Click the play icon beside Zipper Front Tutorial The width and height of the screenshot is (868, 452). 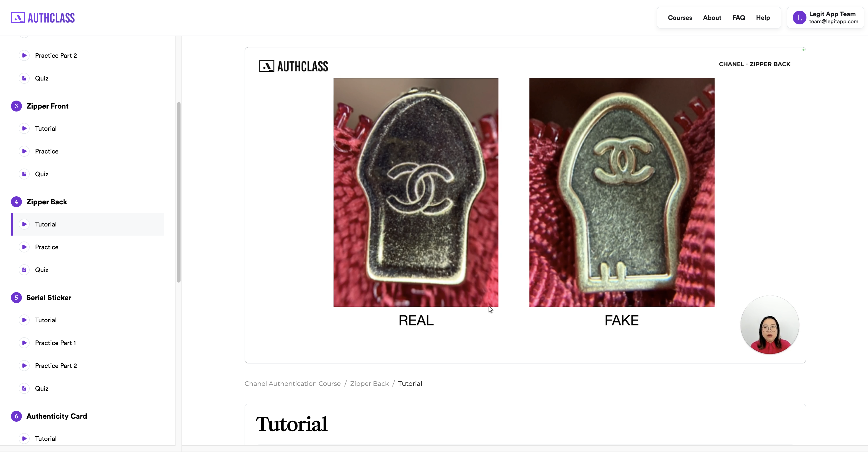coord(24,128)
